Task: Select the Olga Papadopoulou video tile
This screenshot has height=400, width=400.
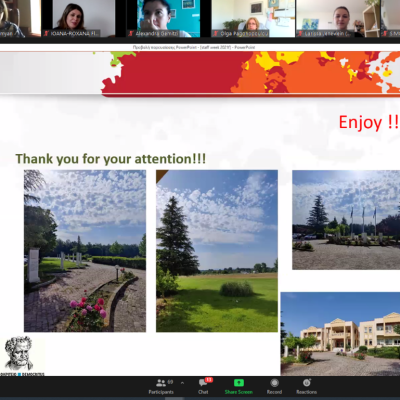Action: click(x=253, y=18)
